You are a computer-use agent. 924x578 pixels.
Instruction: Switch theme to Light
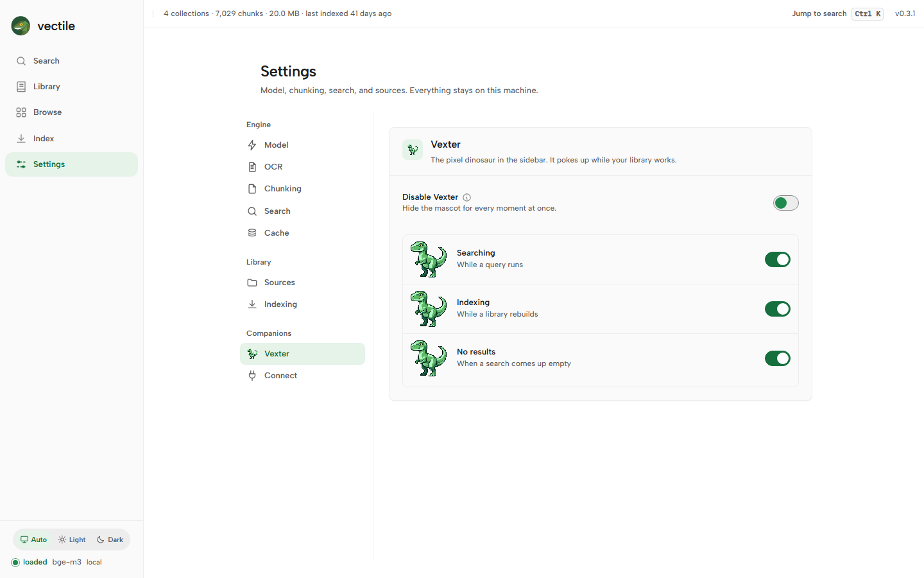click(72, 539)
